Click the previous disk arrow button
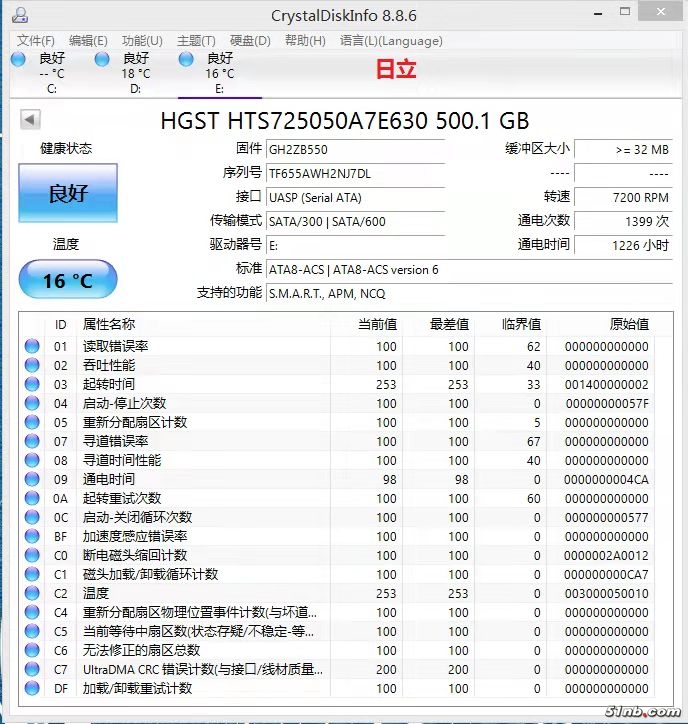 [x=30, y=120]
